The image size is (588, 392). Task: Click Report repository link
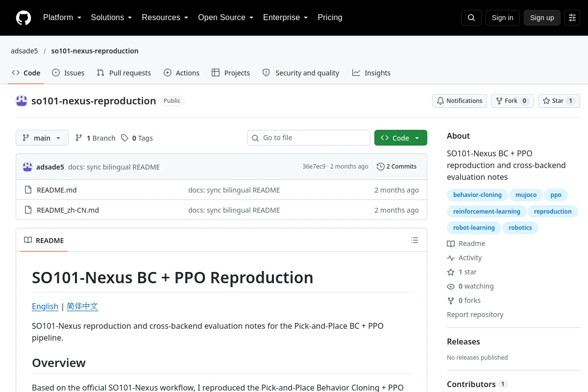tap(475, 315)
